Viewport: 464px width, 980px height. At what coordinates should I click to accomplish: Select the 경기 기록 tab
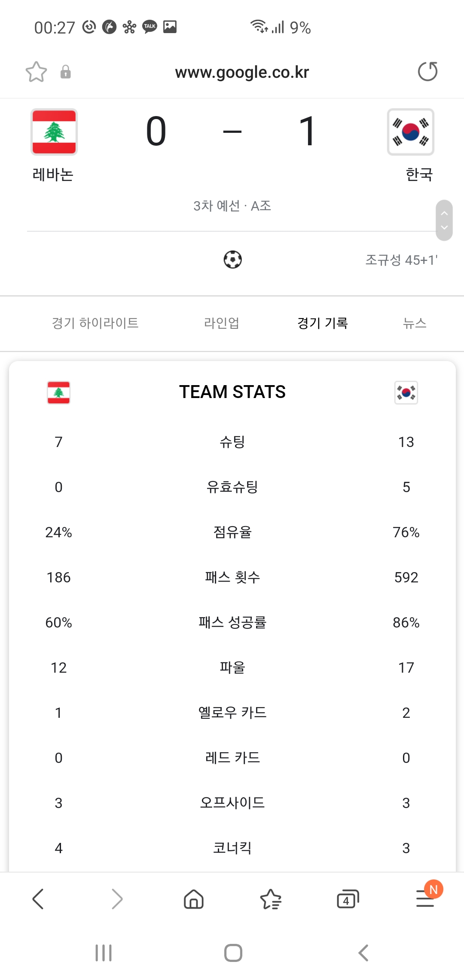pyautogui.click(x=323, y=323)
